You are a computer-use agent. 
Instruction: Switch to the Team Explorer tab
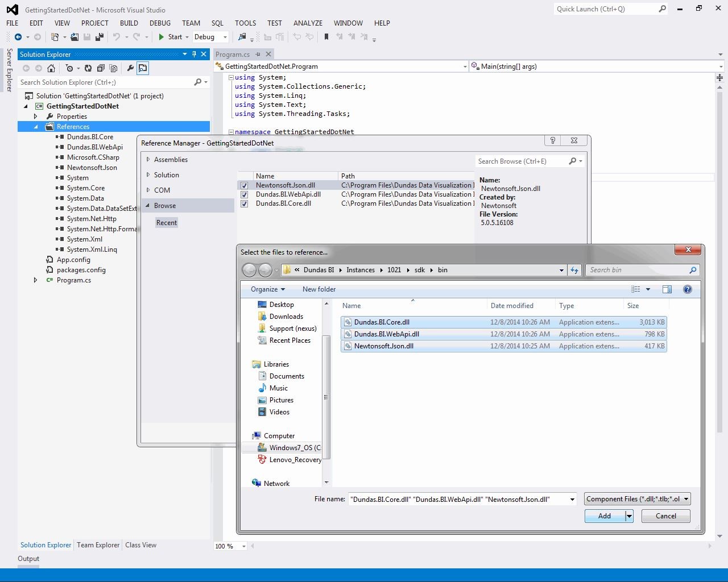[x=98, y=545]
